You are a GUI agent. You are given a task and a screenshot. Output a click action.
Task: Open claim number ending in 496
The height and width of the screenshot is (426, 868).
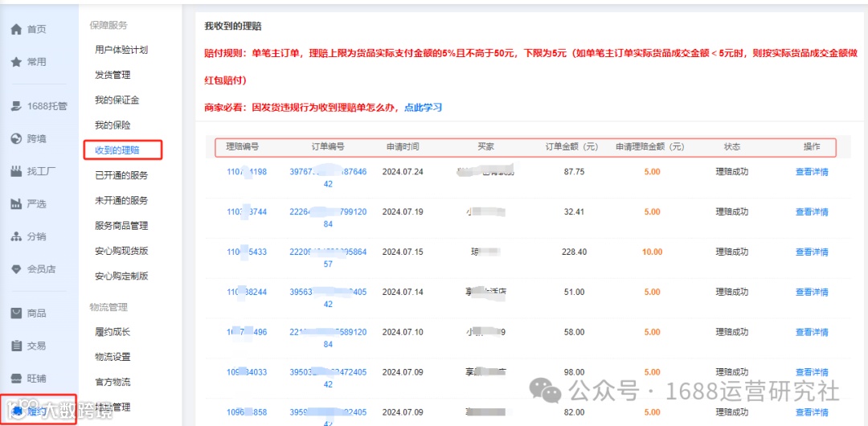247,332
